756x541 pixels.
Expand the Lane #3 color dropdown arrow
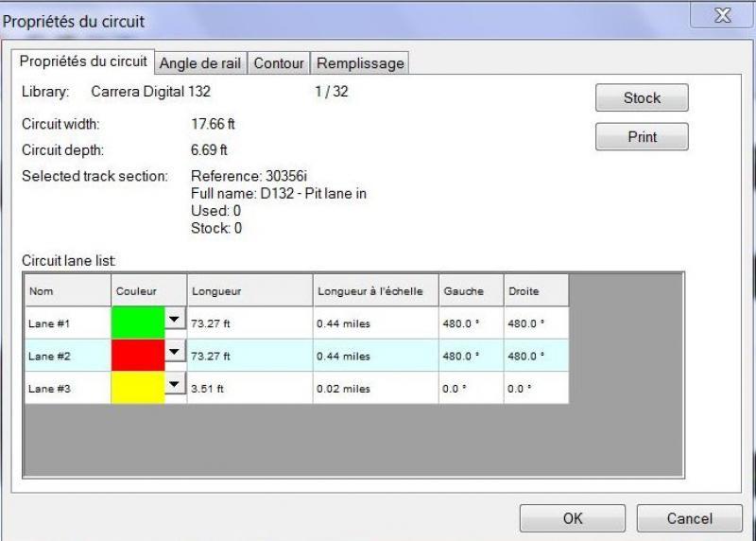tap(174, 385)
